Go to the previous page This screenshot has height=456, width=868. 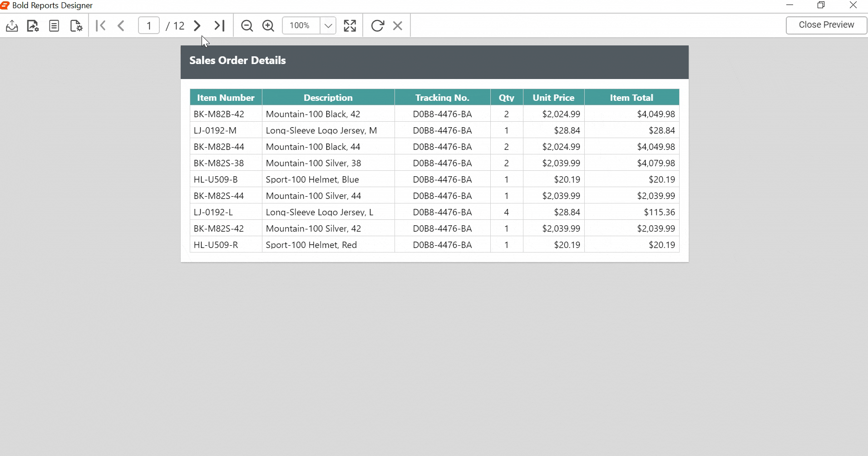tap(121, 25)
